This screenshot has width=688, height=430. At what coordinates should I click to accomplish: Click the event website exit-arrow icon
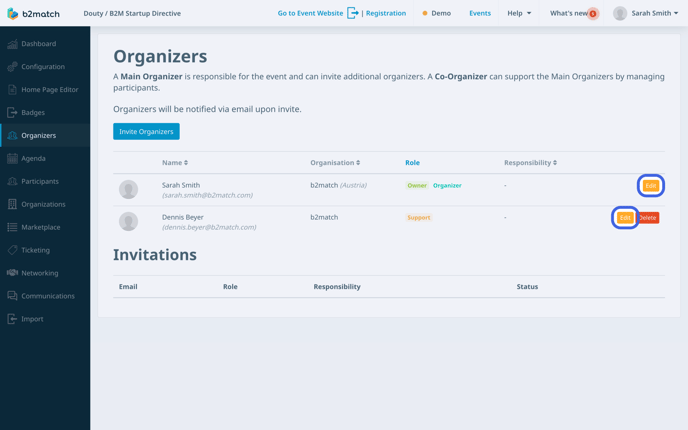353,13
